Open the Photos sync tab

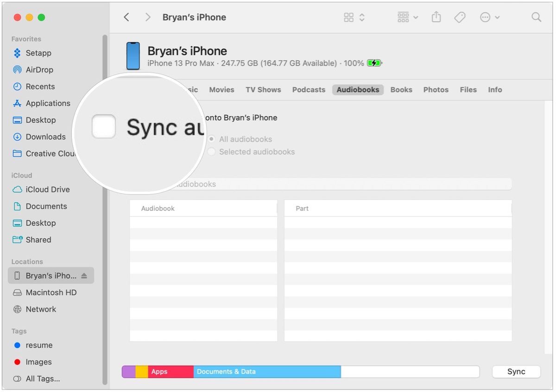coord(436,89)
